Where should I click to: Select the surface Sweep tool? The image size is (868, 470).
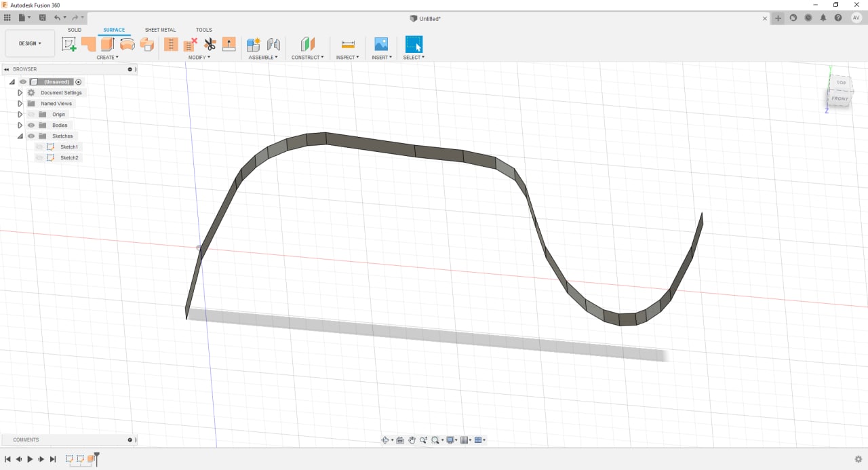pos(146,44)
